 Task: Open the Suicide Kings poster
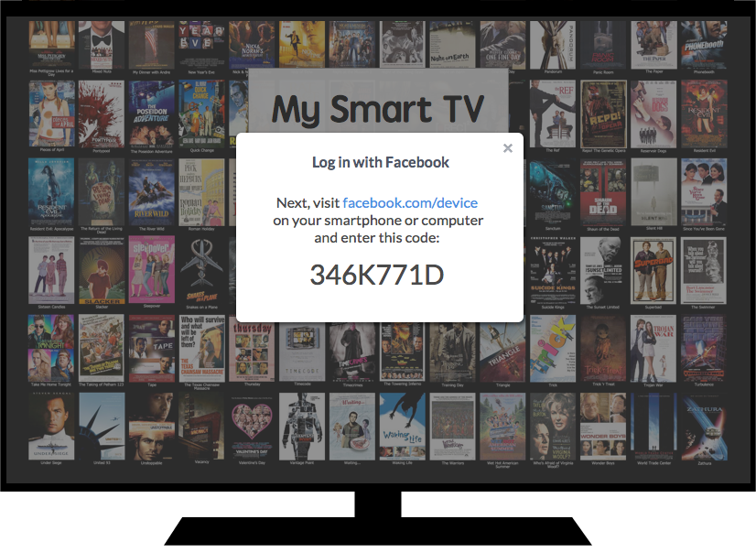(x=553, y=270)
